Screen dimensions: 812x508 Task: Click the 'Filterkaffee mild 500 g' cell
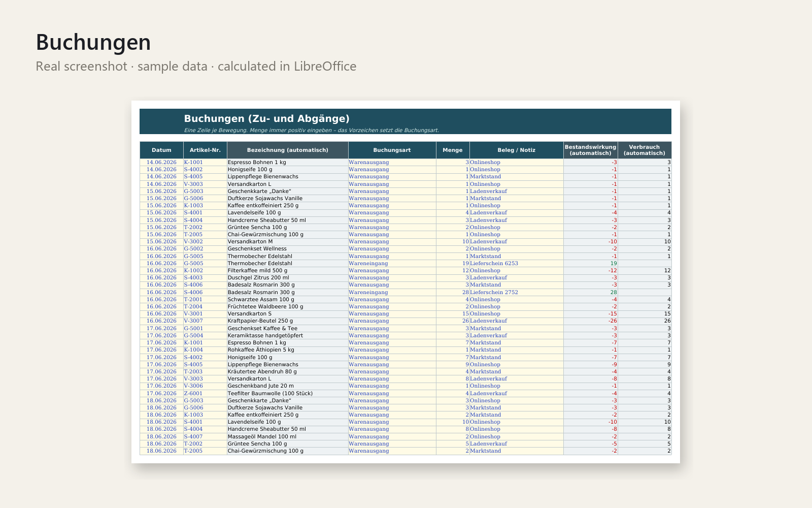tap(287, 271)
